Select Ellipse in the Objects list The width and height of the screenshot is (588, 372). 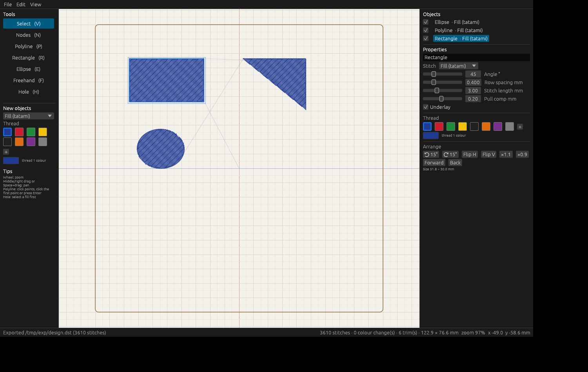click(x=457, y=22)
